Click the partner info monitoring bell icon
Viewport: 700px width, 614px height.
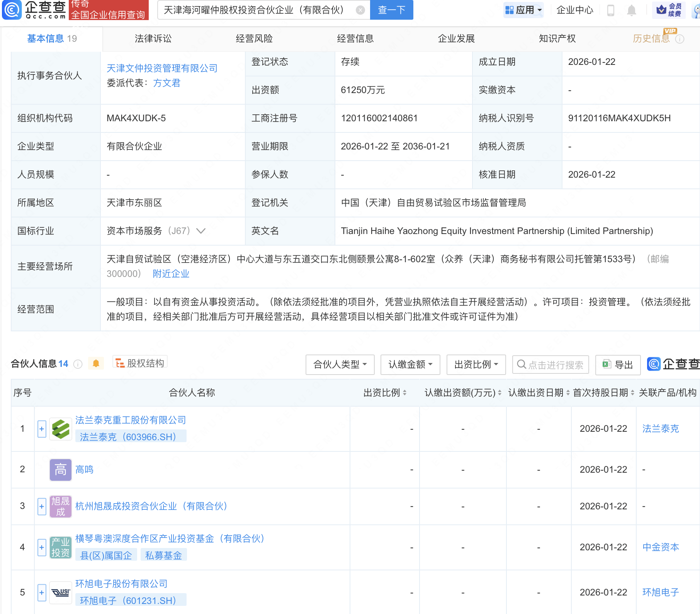coord(96,363)
